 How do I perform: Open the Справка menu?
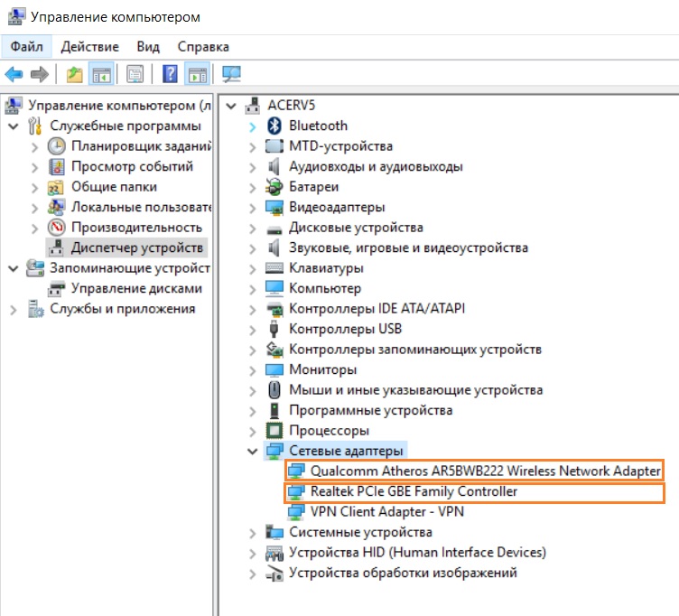[203, 46]
